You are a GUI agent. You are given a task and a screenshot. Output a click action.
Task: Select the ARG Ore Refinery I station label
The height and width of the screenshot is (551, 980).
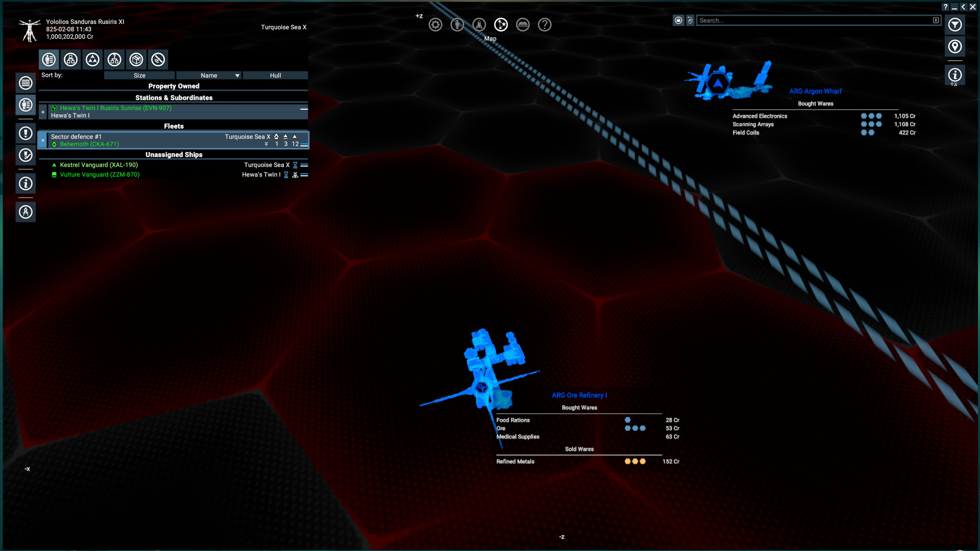pyautogui.click(x=579, y=395)
